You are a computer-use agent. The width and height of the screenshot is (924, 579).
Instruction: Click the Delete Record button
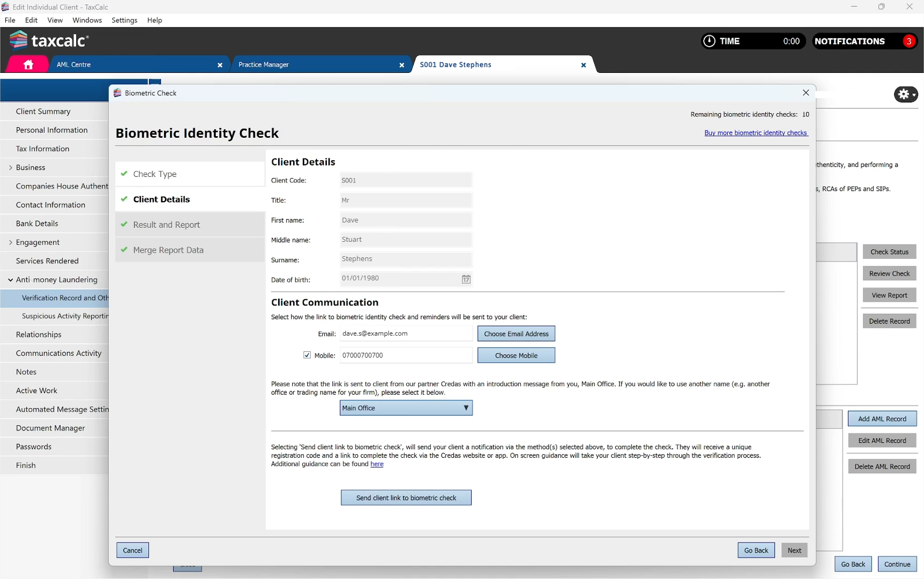pos(889,321)
